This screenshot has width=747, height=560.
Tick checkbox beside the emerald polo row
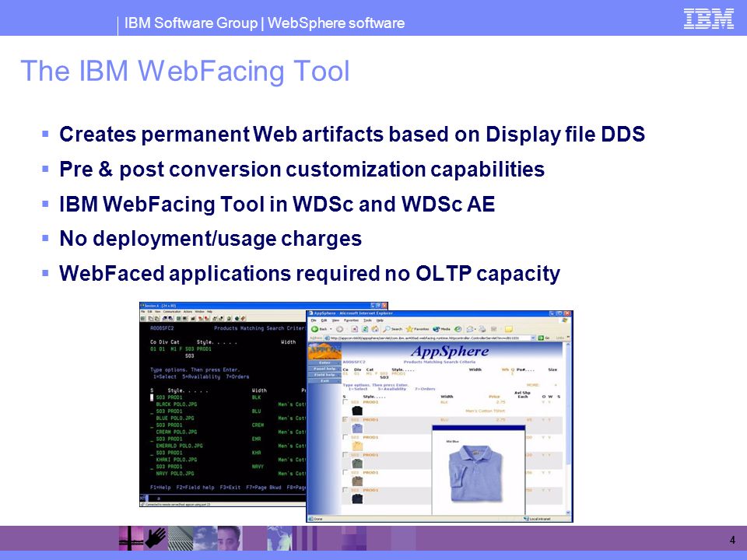click(x=345, y=455)
